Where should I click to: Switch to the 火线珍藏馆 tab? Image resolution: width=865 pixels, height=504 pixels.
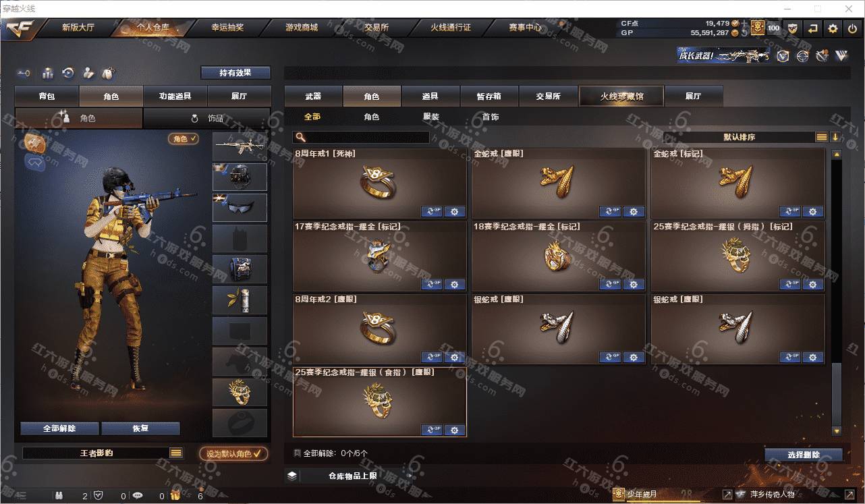[621, 96]
